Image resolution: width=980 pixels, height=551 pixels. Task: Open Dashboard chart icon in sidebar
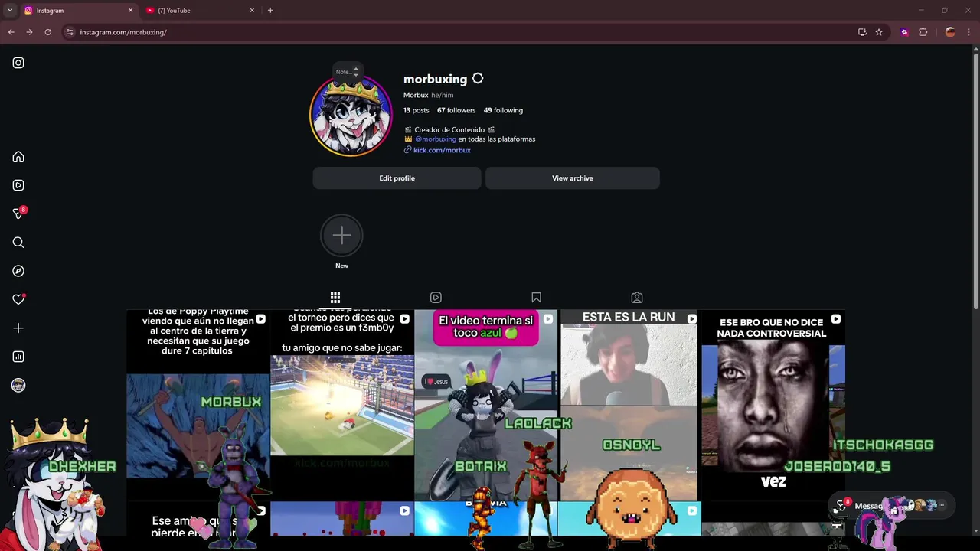pyautogui.click(x=18, y=357)
